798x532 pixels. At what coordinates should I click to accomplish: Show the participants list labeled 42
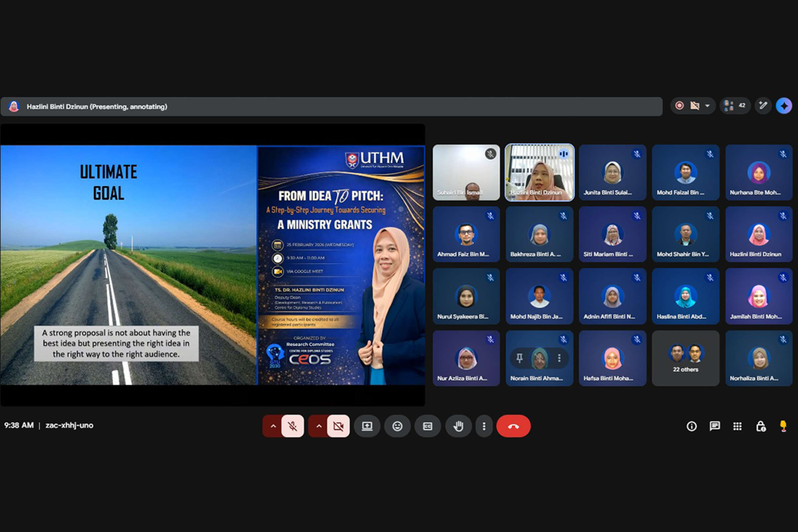[735, 105]
